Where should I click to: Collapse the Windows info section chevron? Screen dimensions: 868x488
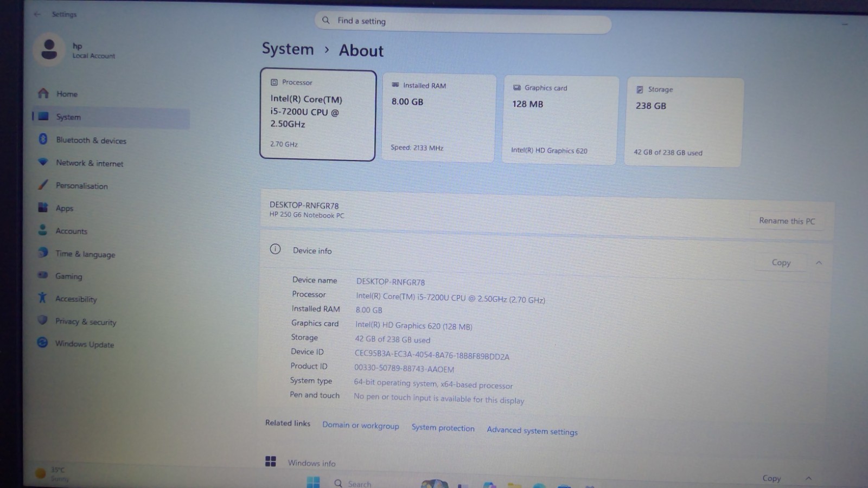pyautogui.click(x=808, y=478)
